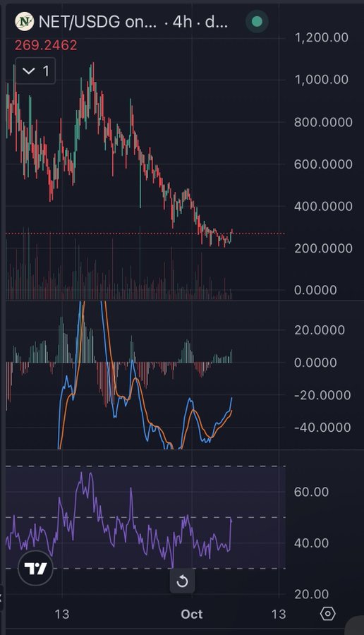Click the Oct date label on time axis

coord(191,615)
